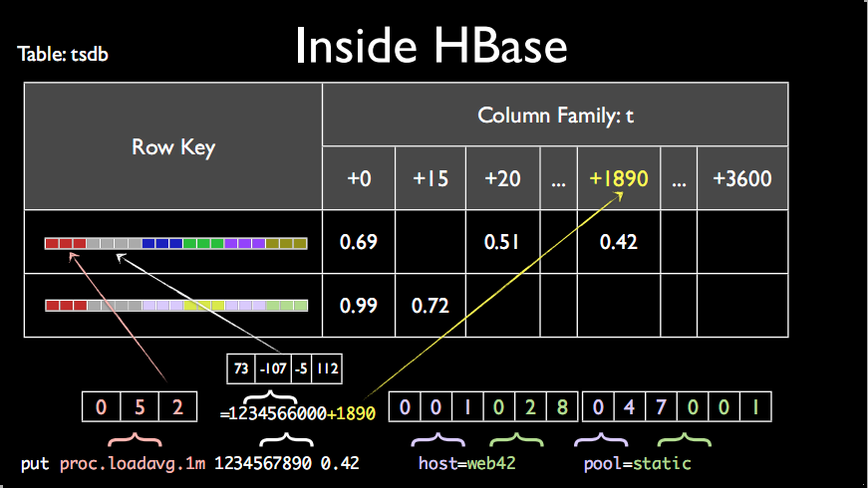Viewport: 868px width, 488px height.
Task: Click the red segment of first row key
Action: click(66, 243)
